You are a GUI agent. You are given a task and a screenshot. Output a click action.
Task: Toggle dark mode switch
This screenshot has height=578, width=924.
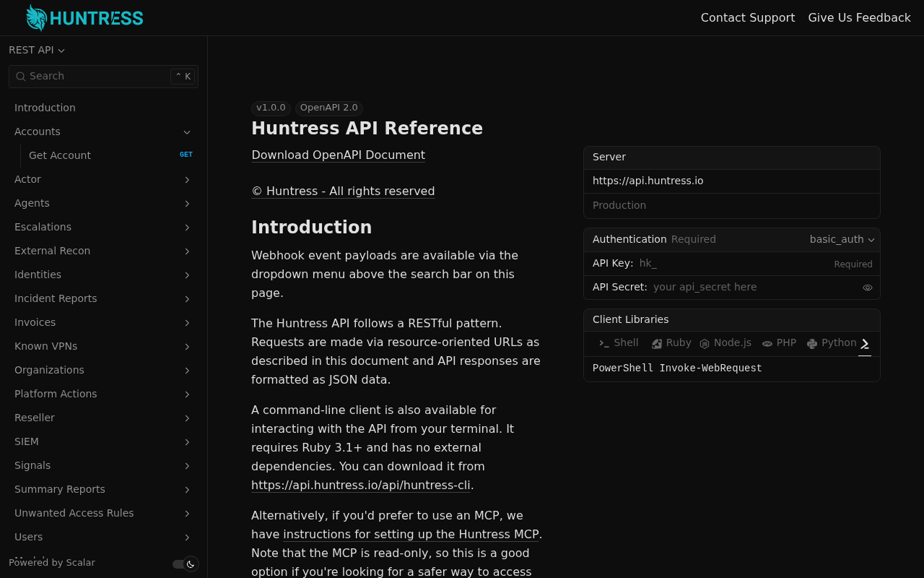tap(185, 564)
